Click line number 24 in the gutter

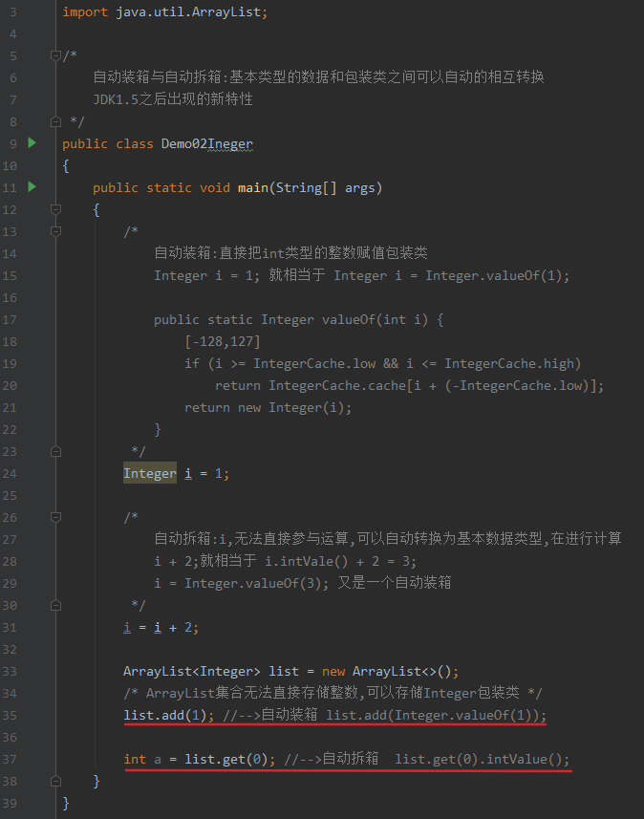coord(10,473)
